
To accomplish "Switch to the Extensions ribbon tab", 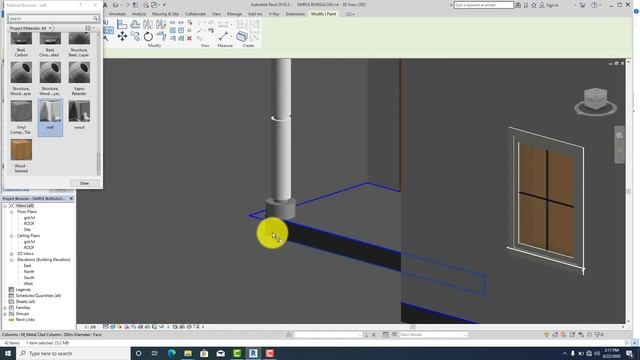I will 295,14.
